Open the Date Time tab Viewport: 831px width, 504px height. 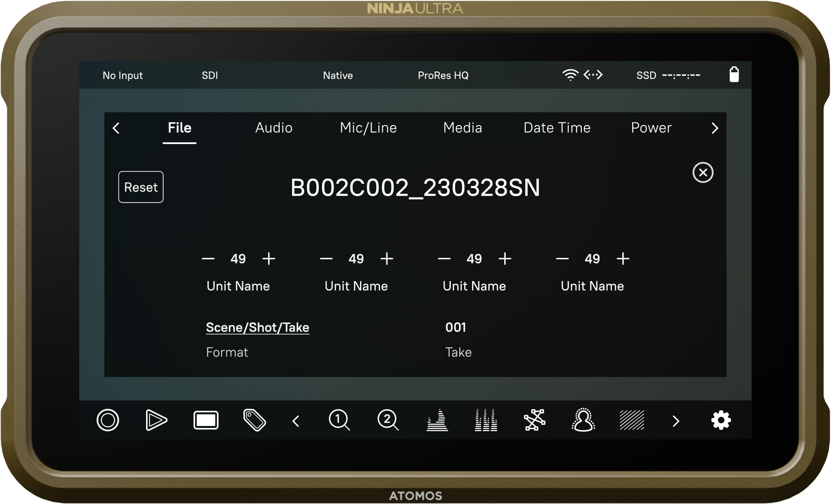click(557, 128)
